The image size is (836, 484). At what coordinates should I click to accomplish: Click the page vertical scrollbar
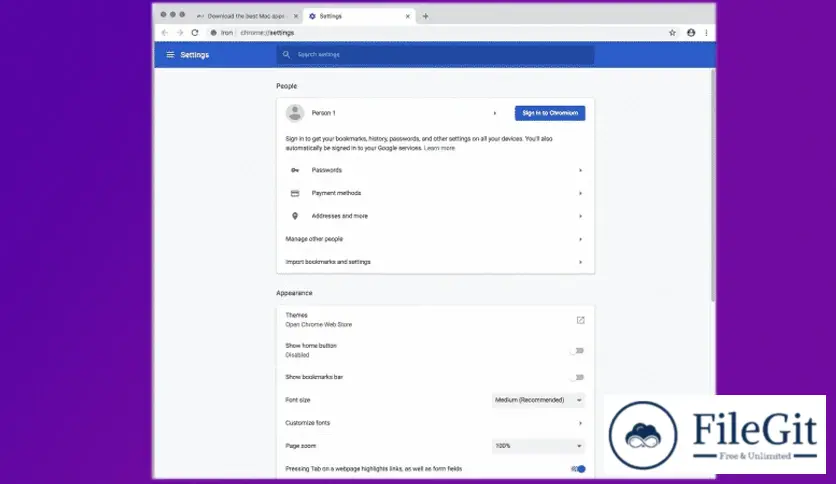(713, 187)
